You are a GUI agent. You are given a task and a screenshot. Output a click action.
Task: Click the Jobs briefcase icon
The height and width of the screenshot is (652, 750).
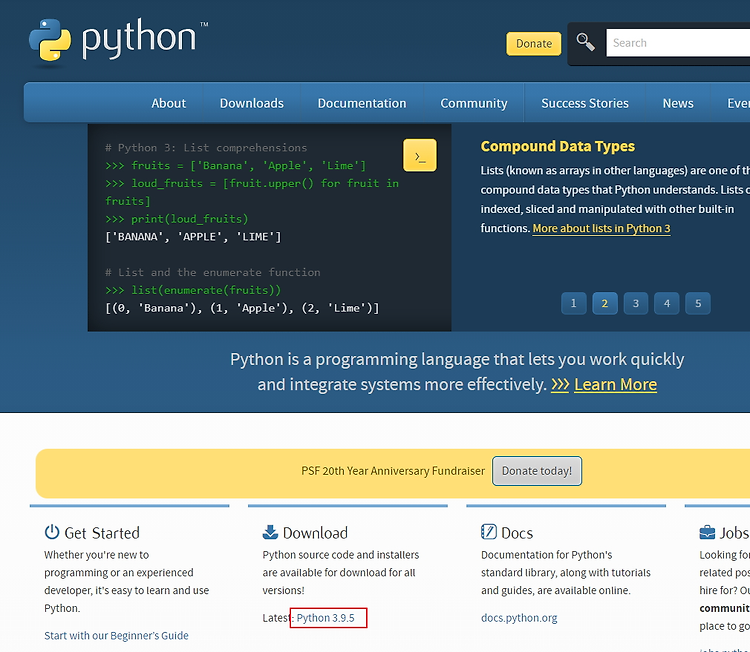point(707,532)
